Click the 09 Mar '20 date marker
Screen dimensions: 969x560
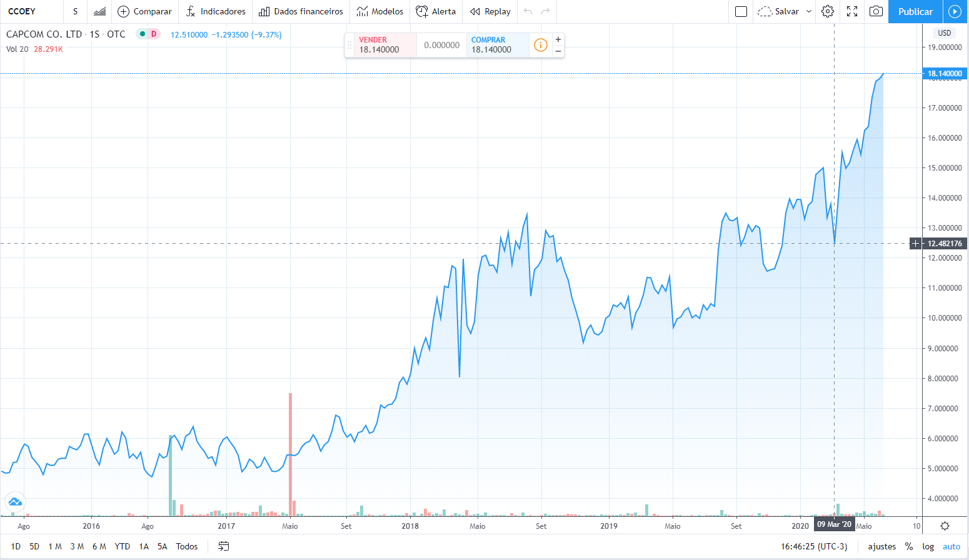(834, 524)
